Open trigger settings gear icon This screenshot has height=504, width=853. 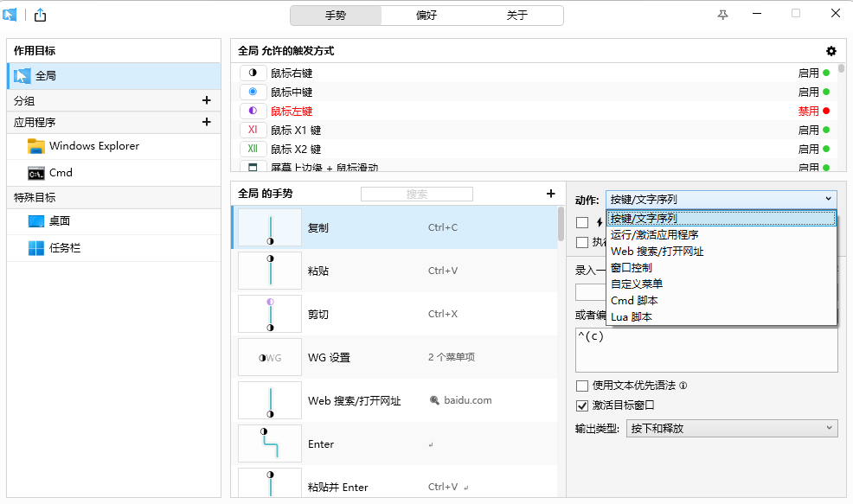(831, 51)
